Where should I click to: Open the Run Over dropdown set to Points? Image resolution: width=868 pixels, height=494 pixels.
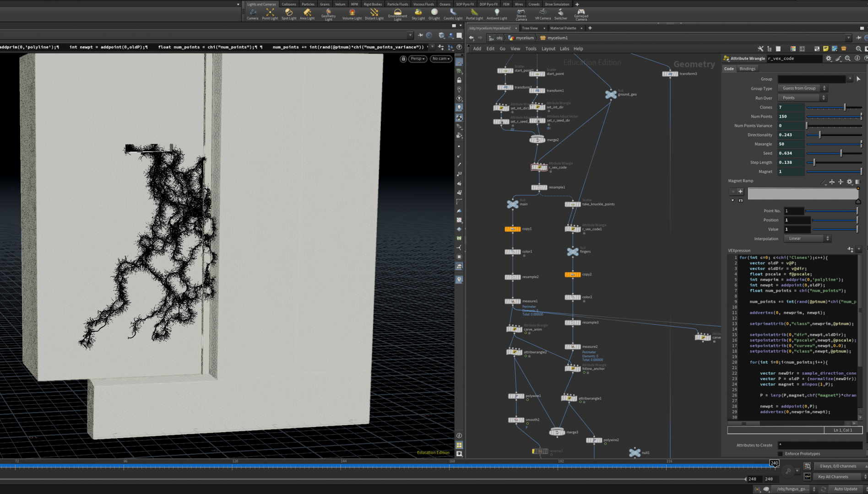(802, 98)
